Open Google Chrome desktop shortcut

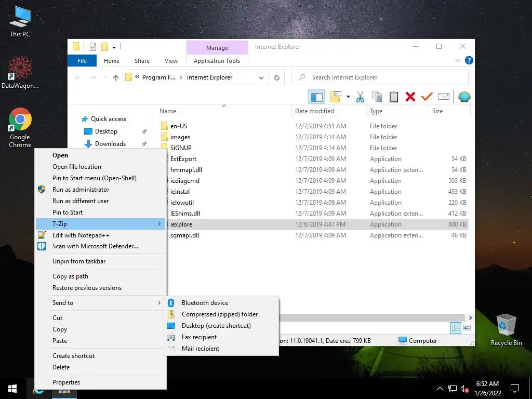point(20,128)
